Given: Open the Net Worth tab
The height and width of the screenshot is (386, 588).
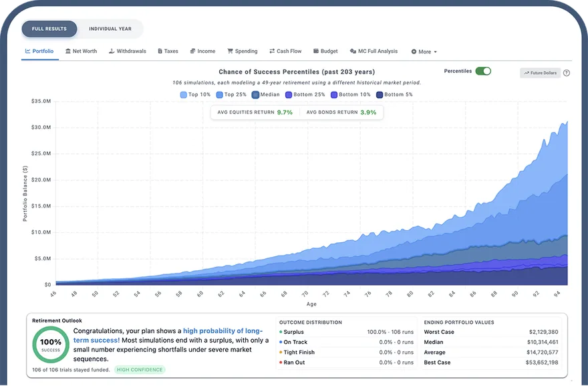Looking at the screenshot, I should tap(81, 51).
